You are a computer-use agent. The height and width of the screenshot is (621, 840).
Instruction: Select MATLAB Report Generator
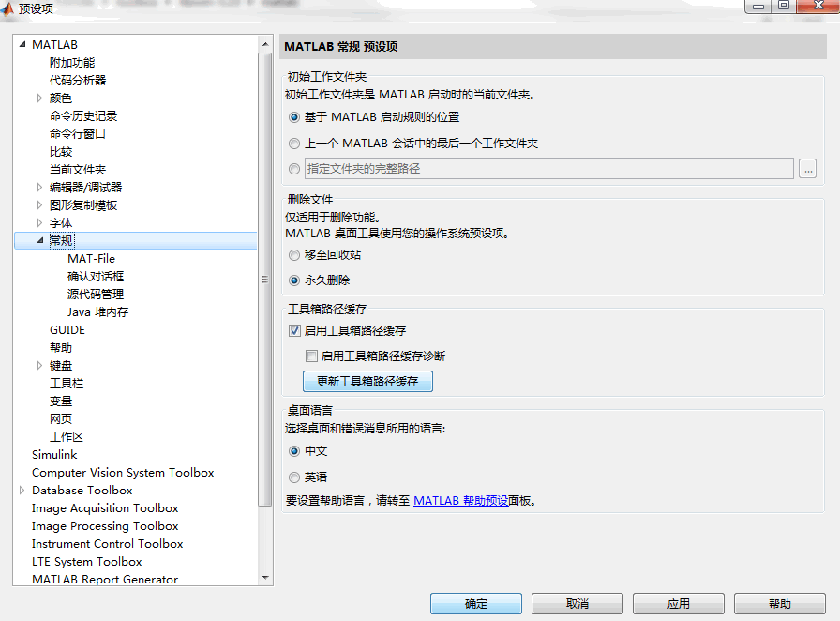tap(105, 579)
